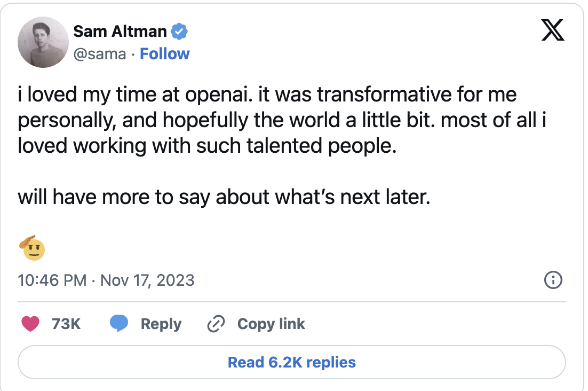The height and width of the screenshot is (391, 588).
Task: Follow the @sama account
Action: [x=165, y=54]
